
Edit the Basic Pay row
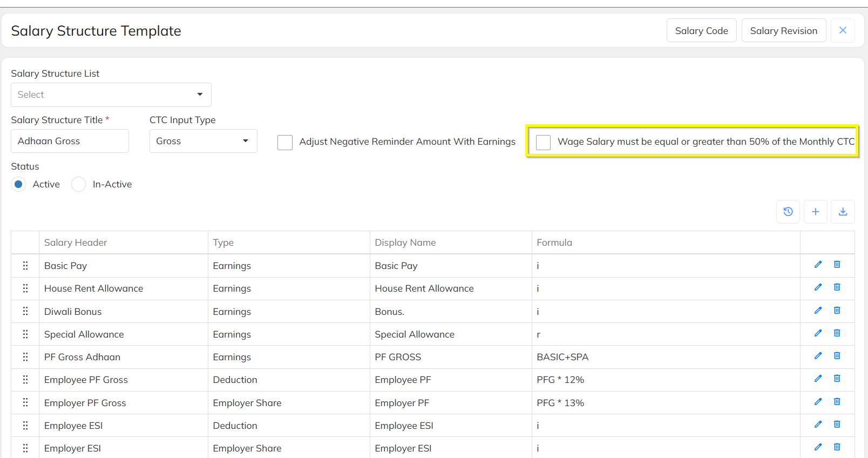[x=818, y=265]
